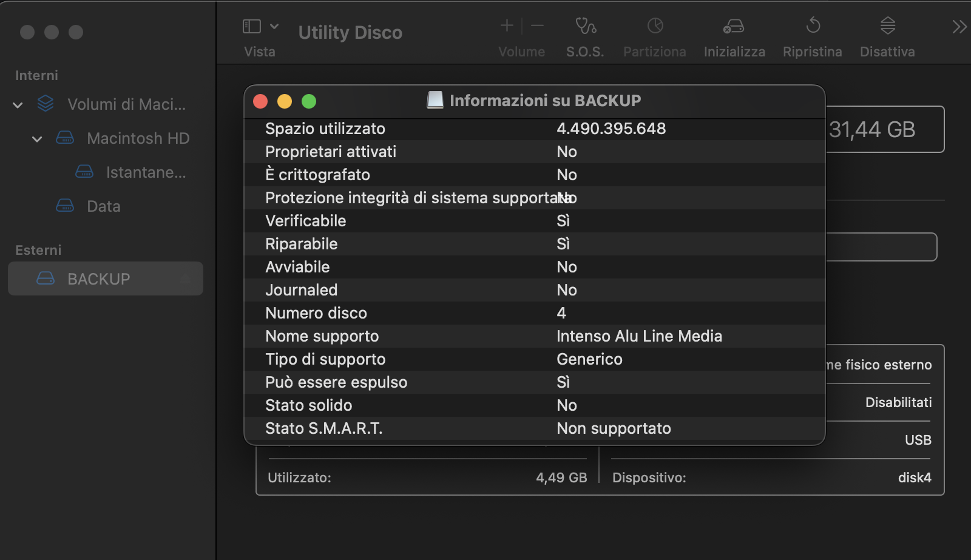971x560 pixels.
Task: Open the sidebar view icon in the toolbar
Action: tap(251, 26)
